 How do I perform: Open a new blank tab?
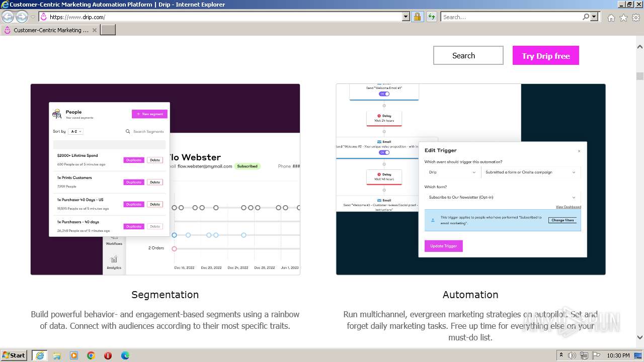[x=108, y=30]
